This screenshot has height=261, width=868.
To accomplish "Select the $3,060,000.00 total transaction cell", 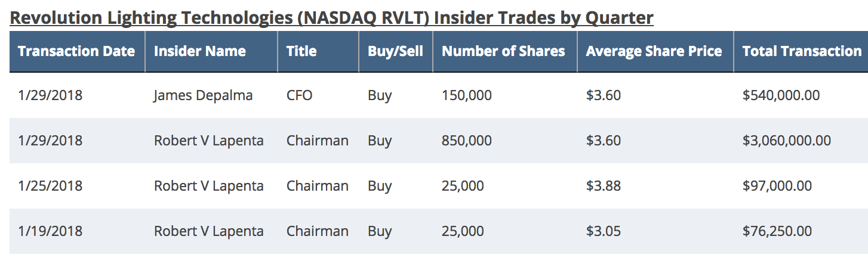I will click(x=786, y=141).
